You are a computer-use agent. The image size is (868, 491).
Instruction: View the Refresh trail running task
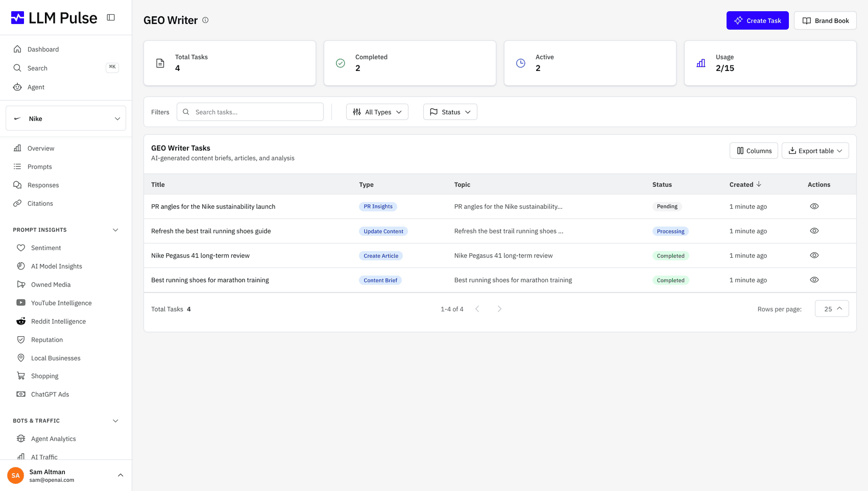pos(814,231)
